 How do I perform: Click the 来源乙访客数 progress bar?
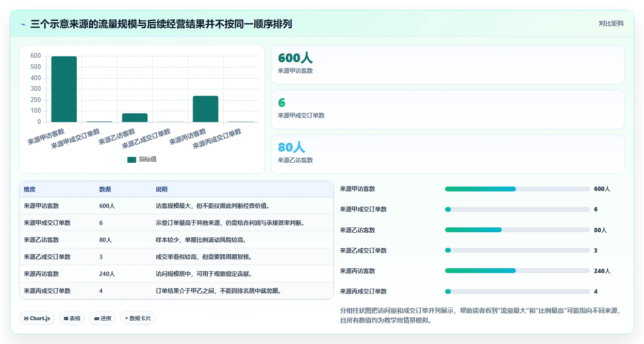(x=517, y=230)
